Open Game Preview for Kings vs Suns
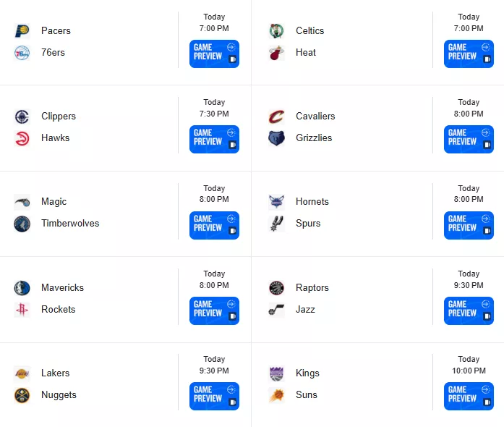 pos(469,396)
